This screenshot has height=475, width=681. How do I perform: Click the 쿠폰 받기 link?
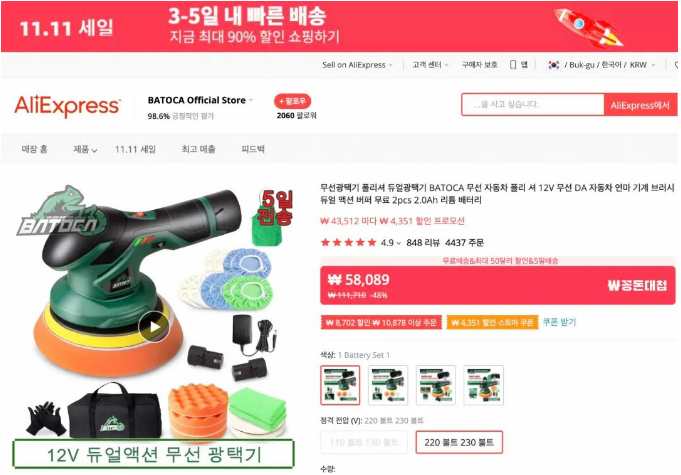click(559, 322)
